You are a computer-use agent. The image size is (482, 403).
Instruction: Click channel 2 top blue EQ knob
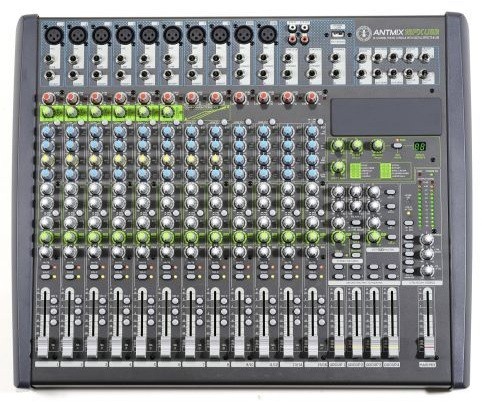71,131
